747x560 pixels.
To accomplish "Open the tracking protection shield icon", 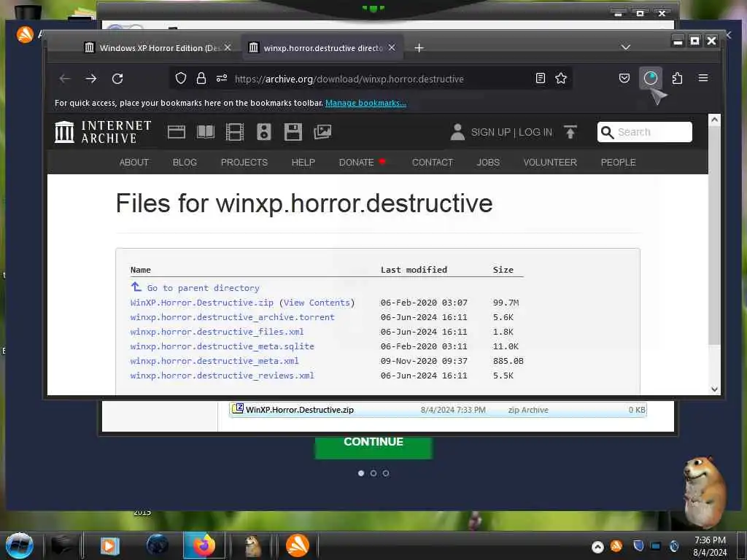I will coord(181,78).
